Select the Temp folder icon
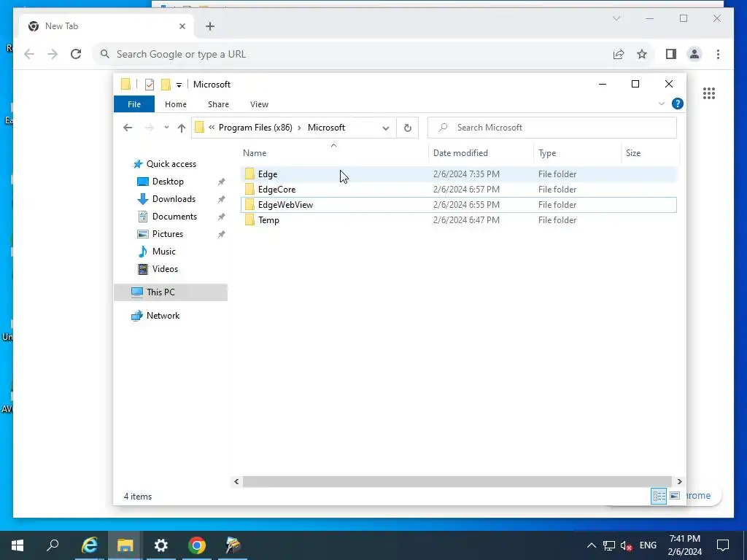This screenshot has width=747, height=560. pos(249,220)
